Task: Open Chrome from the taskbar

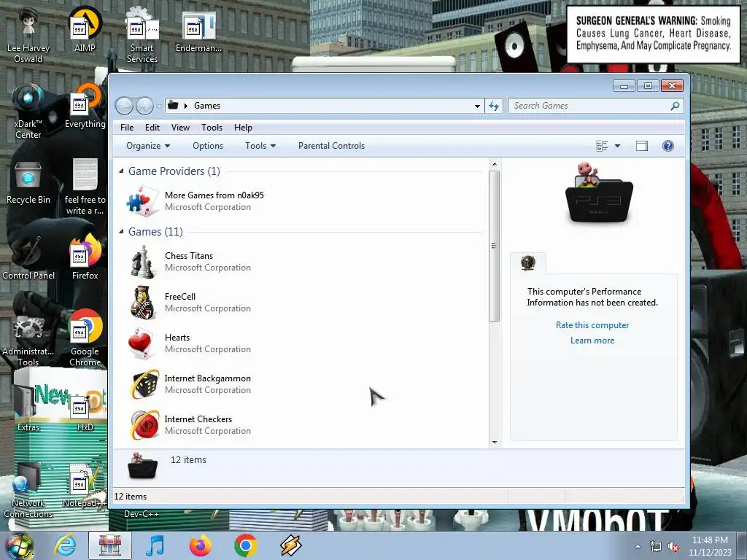Action: tap(245, 545)
